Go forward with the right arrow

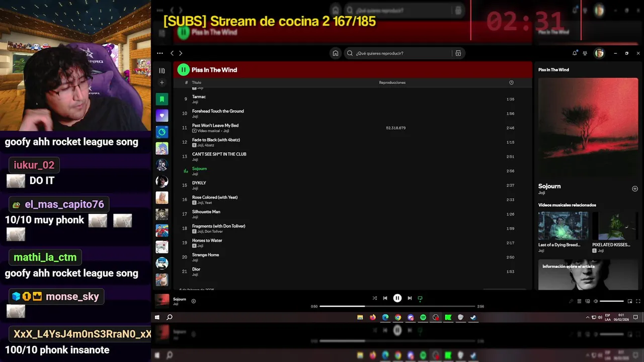(181, 53)
